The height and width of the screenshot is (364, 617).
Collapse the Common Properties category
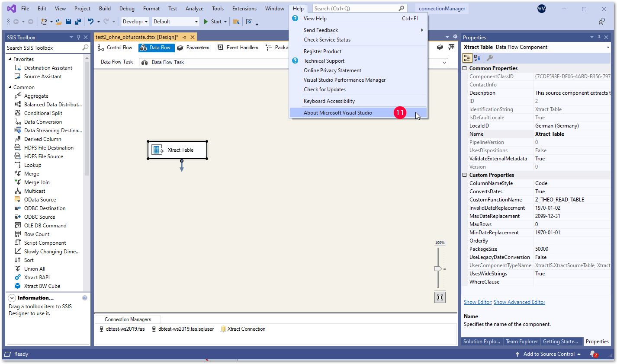pyautogui.click(x=465, y=68)
